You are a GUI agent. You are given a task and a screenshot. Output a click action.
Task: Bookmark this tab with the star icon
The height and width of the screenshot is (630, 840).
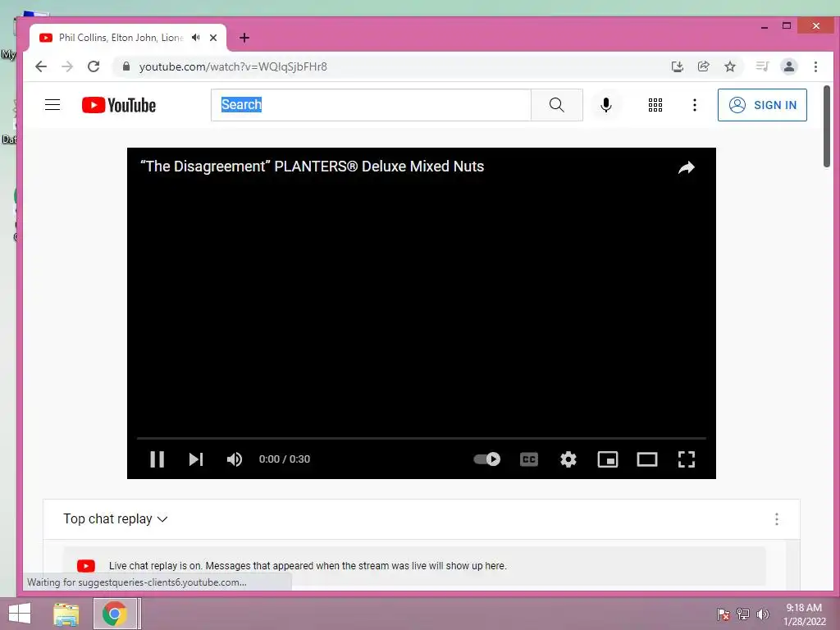pyautogui.click(x=730, y=66)
